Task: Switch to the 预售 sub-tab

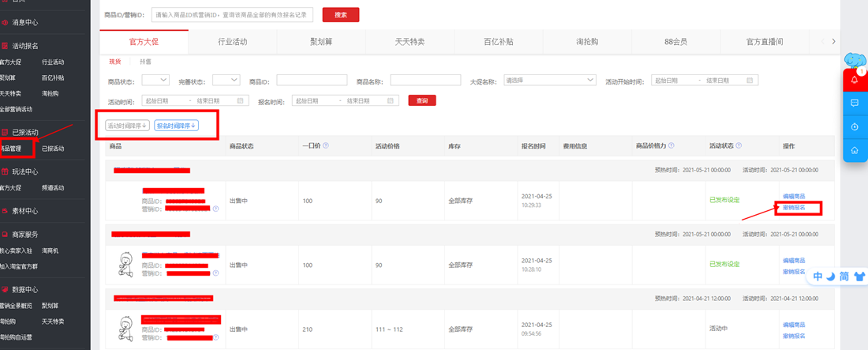Action: (145, 62)
